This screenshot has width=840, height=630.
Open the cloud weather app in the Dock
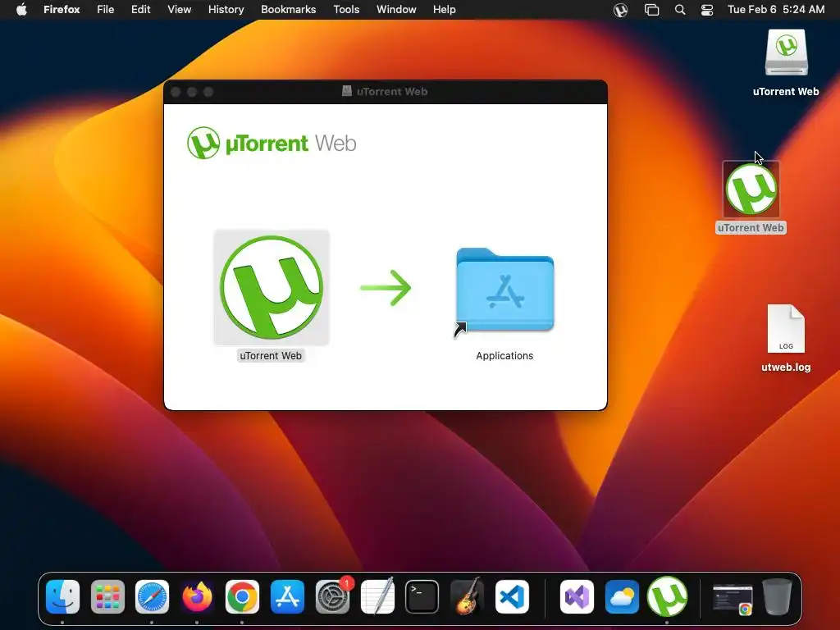point(622,597)
